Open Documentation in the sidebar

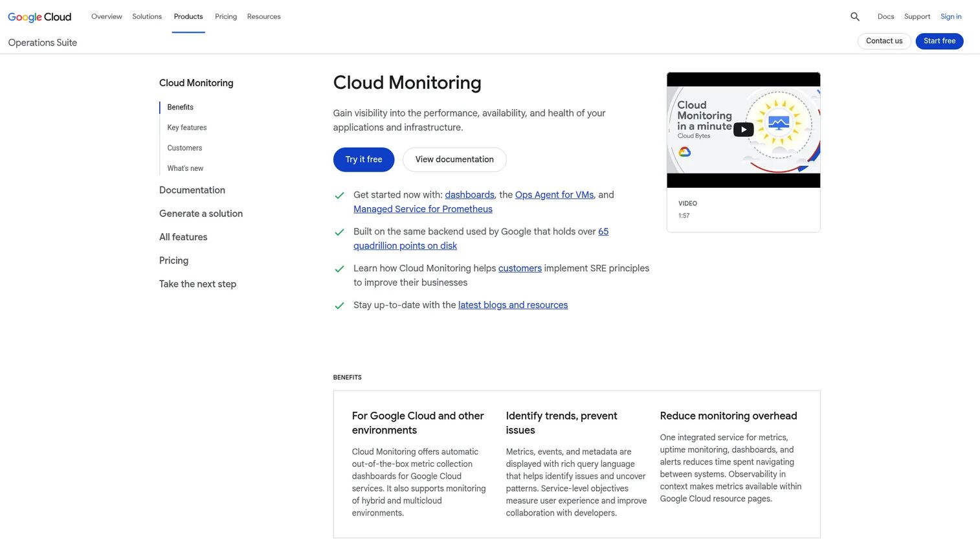192,190
